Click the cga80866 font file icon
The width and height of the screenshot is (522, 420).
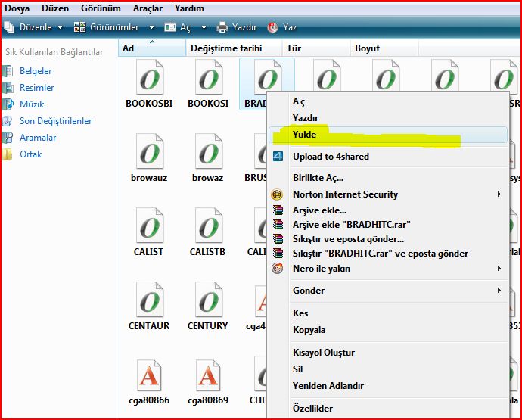pos(150,375)
